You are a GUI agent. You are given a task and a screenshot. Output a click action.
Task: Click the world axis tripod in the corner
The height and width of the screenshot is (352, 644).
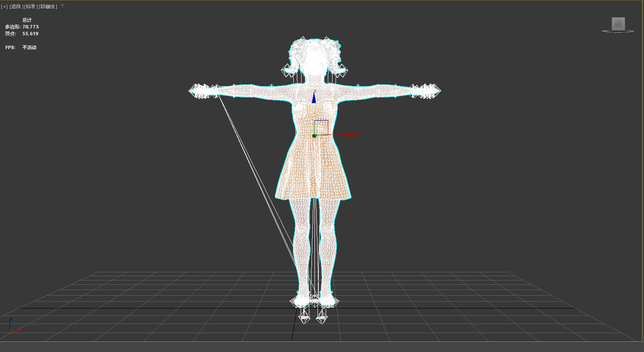click(x=14, y=326)
